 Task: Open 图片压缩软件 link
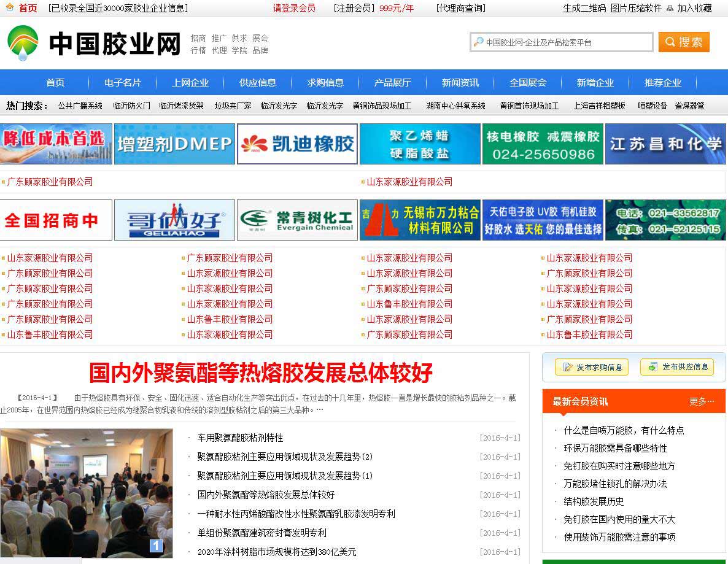point(636,8)
